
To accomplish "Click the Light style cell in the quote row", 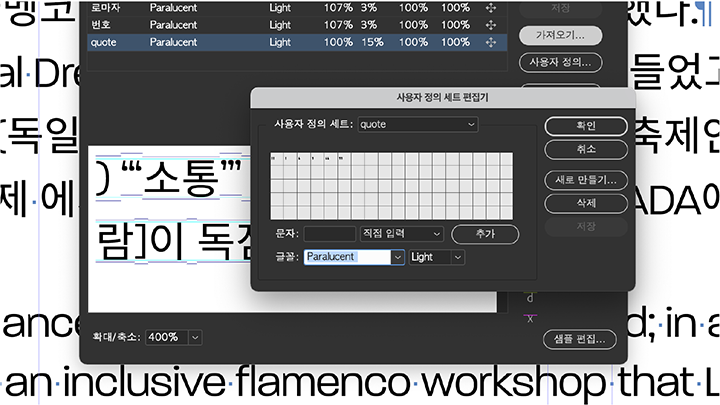I will point(280,42).
